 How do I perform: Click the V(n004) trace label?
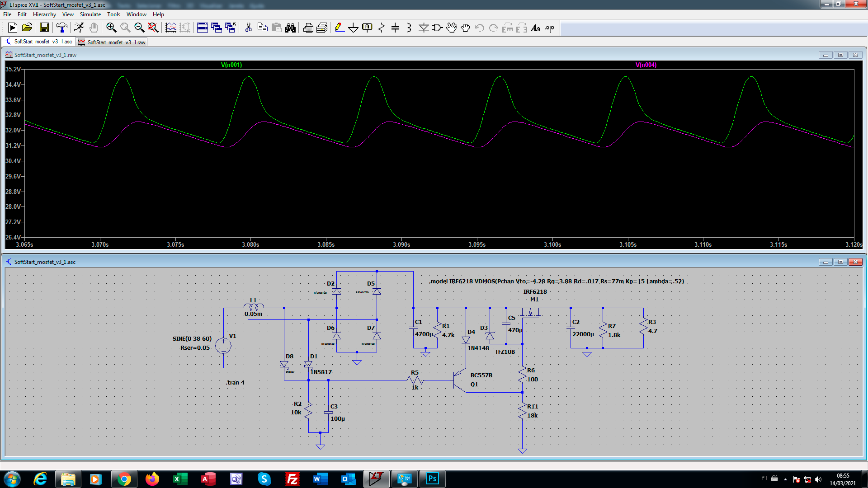coord(646,65)
